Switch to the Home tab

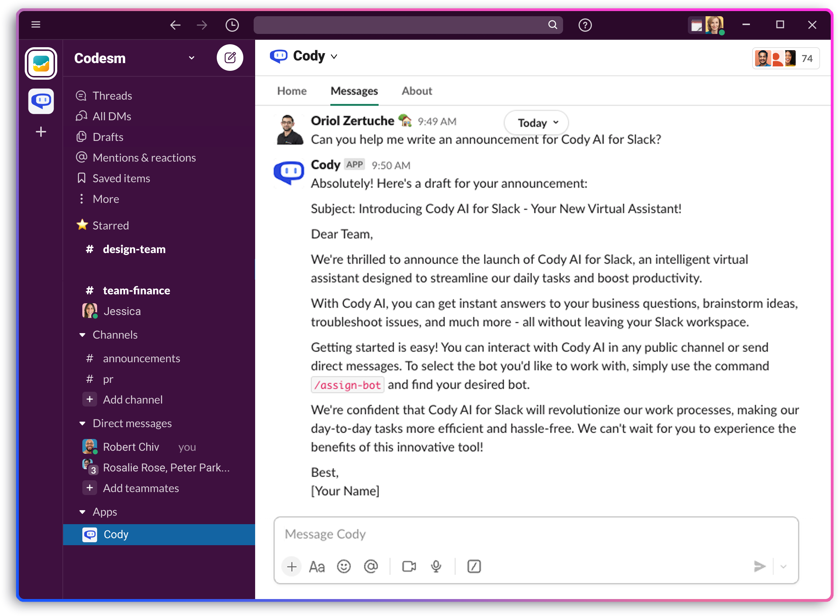(291, 91)
